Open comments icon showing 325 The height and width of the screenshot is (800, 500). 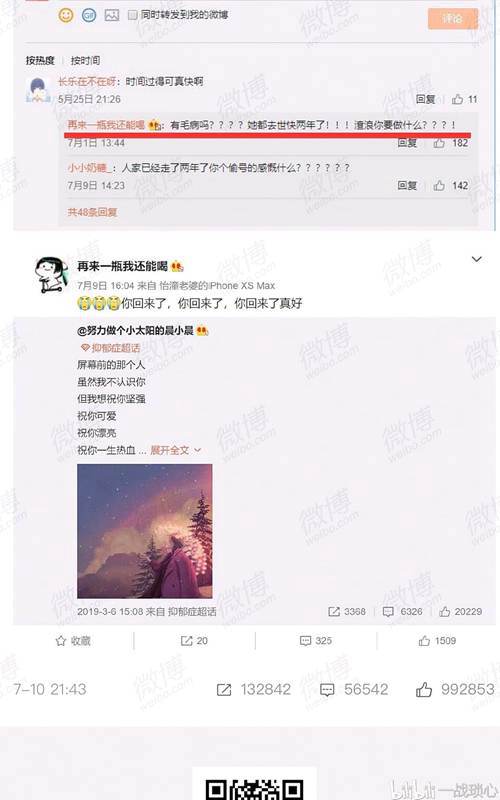click(316, 641)
